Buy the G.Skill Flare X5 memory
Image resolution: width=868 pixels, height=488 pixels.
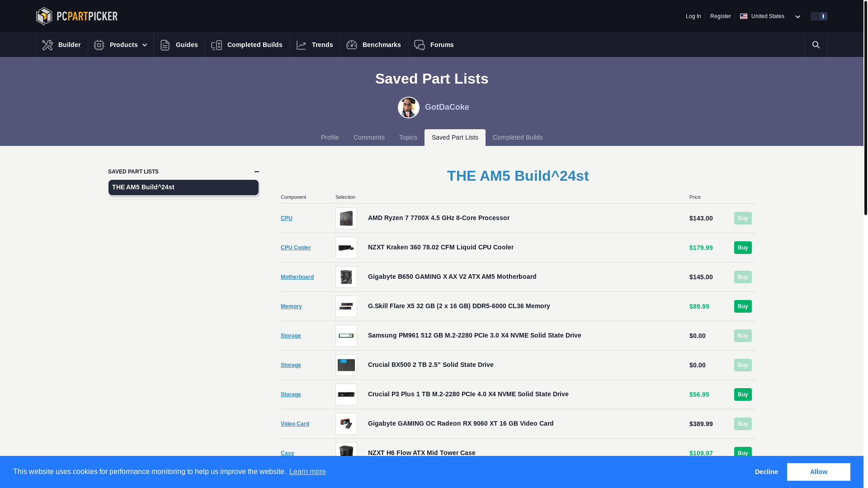pyautogui.click(x=743, y=306)
